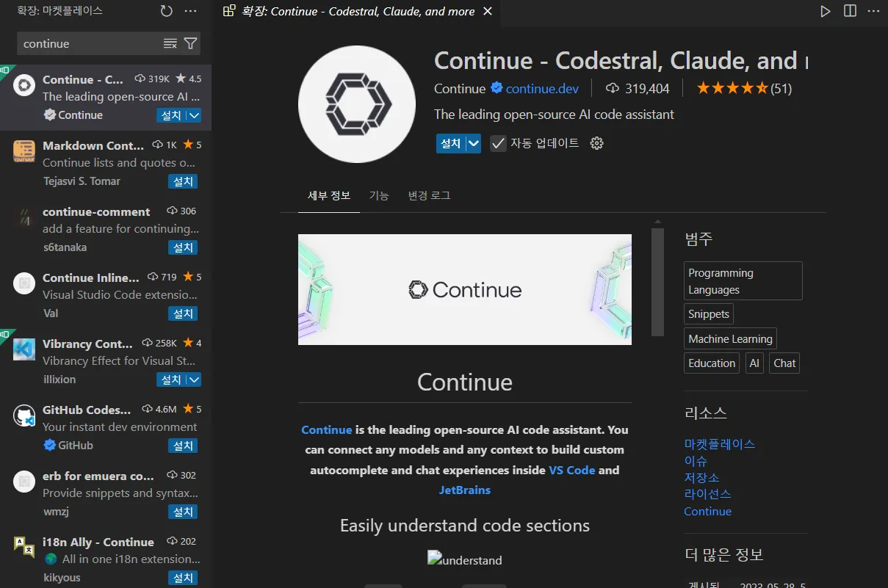Open install options arrow for Vibrancy Continued
Viewport: 888px width, 588px height.
click(194, 380)
